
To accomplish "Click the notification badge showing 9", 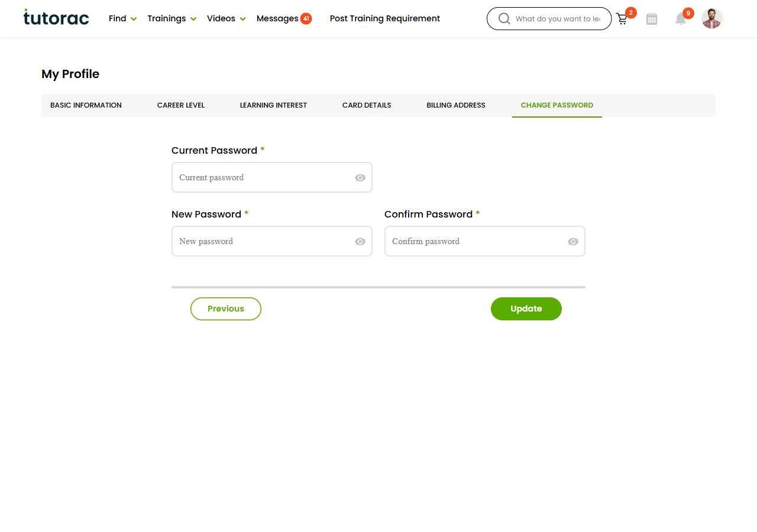I will [x=688, y=13].
